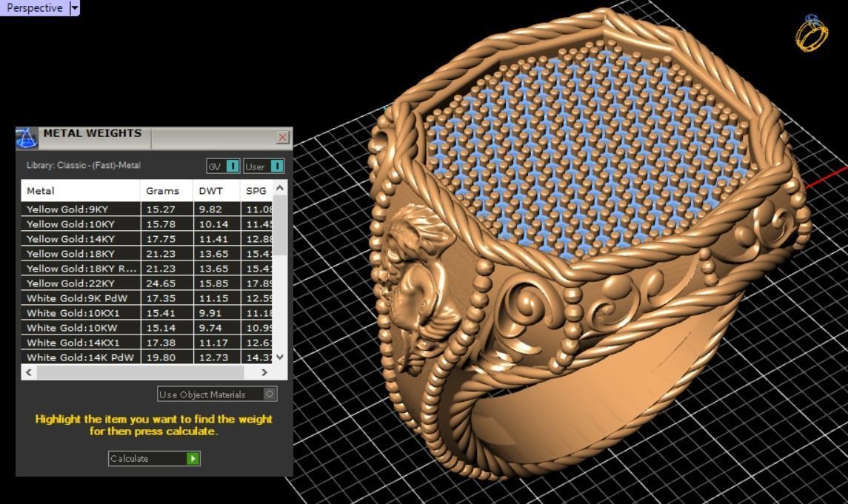Select the White Gold:14KX1 row
This screenshot has height=504, width=848.
pos(147,343)
